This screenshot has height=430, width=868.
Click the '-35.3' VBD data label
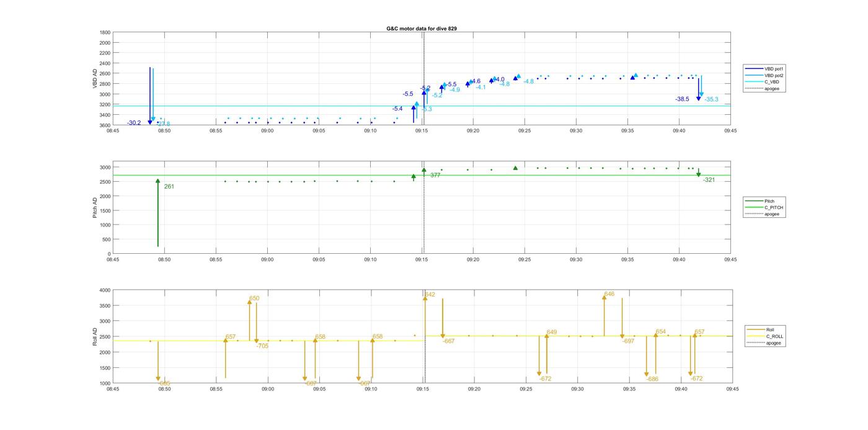point(711,99)
